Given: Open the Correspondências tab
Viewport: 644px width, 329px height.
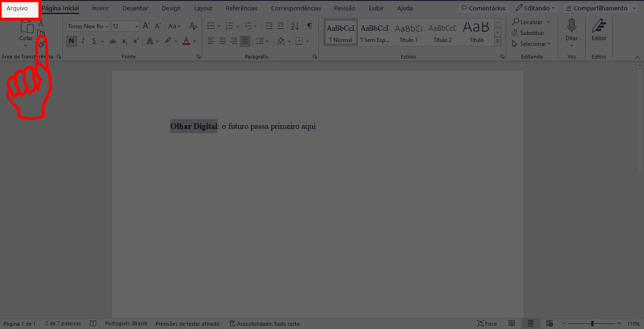Looking at the screenshot, I should [296, 8].
